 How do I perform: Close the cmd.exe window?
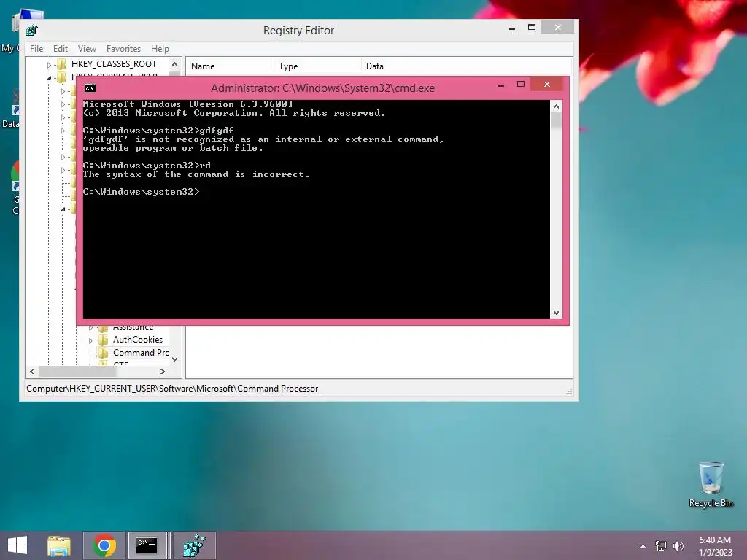click(547, 85)
